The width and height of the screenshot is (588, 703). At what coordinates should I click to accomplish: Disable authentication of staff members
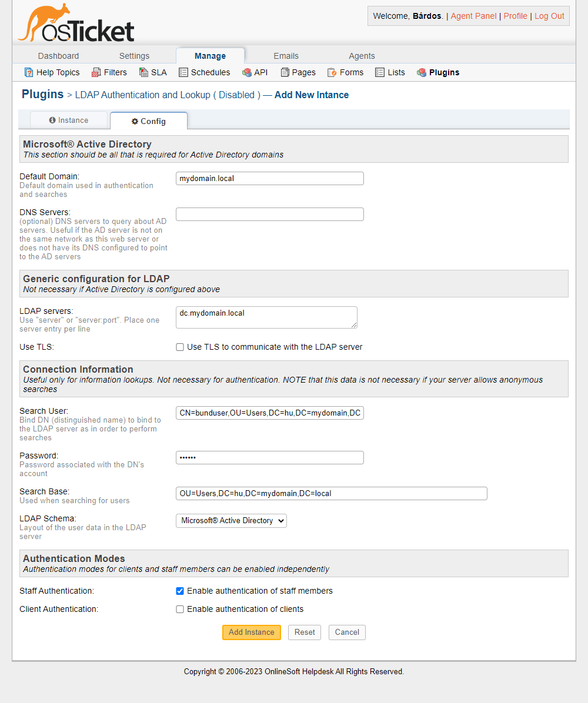pyautogui.click(x=180, y=591)
